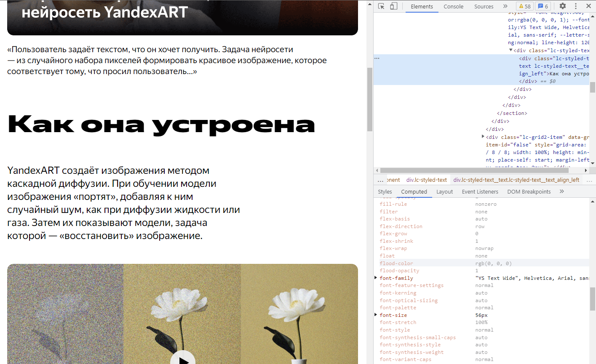Click the noisy flower thumbnail on the left

coord(65,314)
